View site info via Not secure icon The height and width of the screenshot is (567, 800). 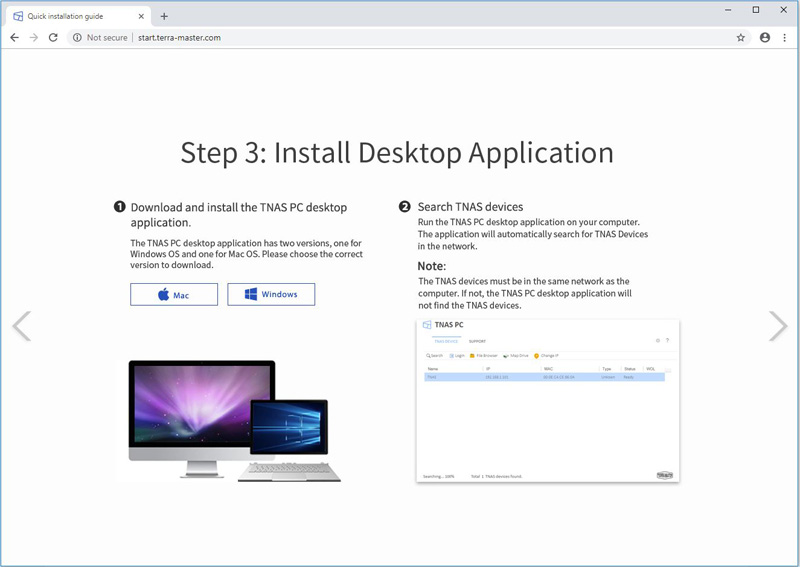click(77, 38)
